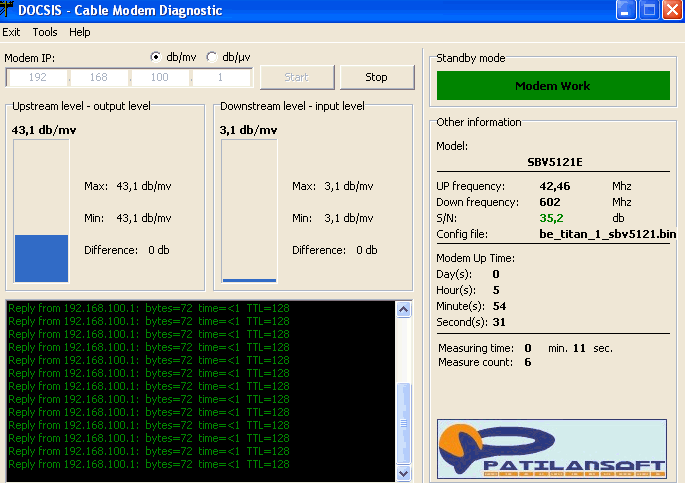Open the Exit menu
Image resolution: width=685 pixels, height=483 pixels.
(11, 32)
